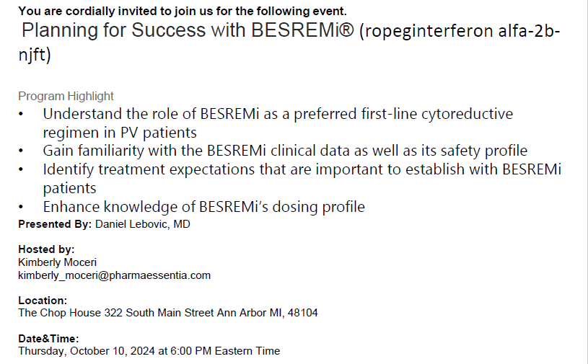The image size is (588, 364).
Task: Select the "Program Highlight" label
Action: point(66,96)
